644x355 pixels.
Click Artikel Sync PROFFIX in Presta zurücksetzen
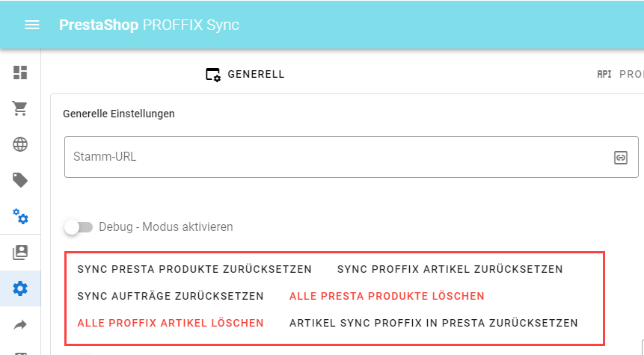click(434, 323)
